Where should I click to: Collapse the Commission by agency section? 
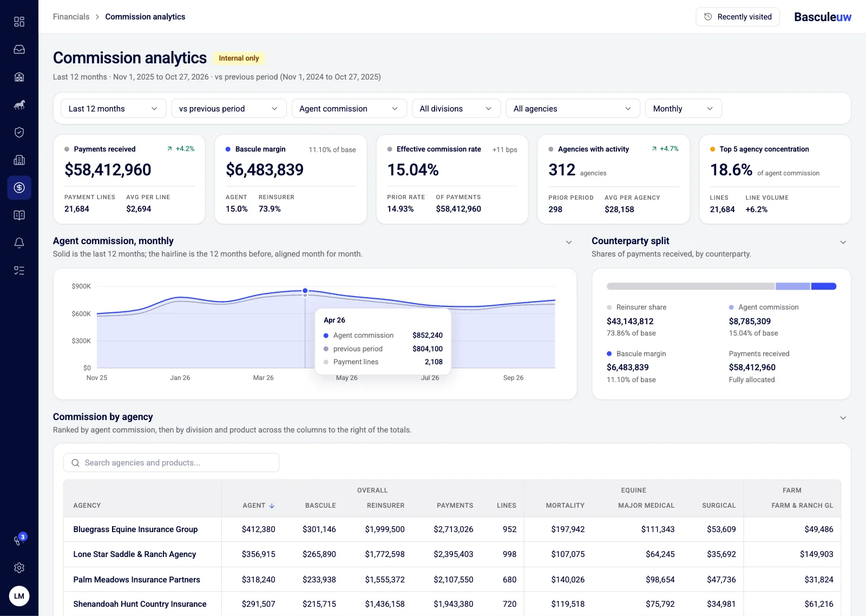click(x=843, y=418)
